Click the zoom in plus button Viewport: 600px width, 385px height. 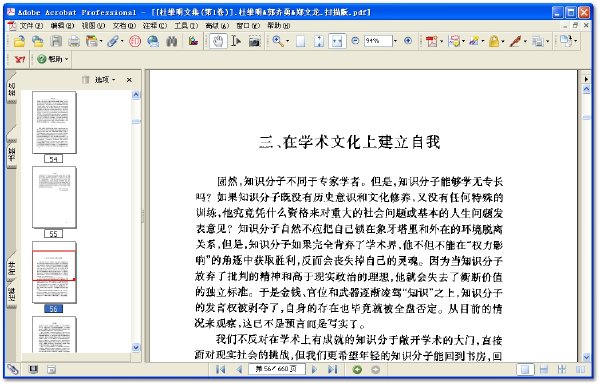click(x=408, y=41)
